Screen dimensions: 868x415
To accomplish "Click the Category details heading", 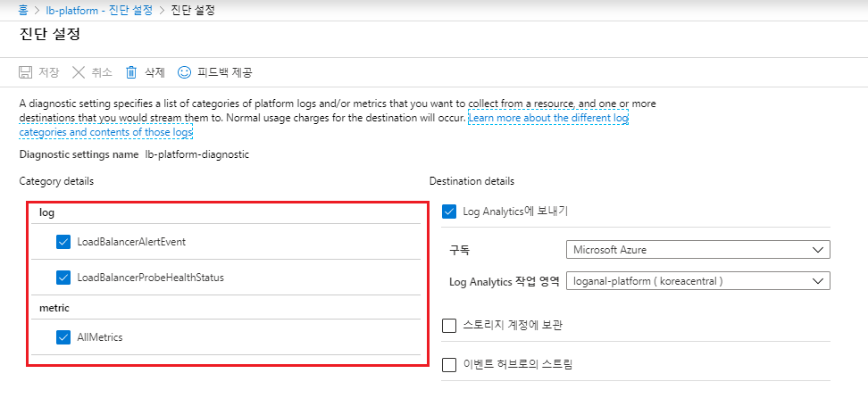I will (x=56, y=181).
